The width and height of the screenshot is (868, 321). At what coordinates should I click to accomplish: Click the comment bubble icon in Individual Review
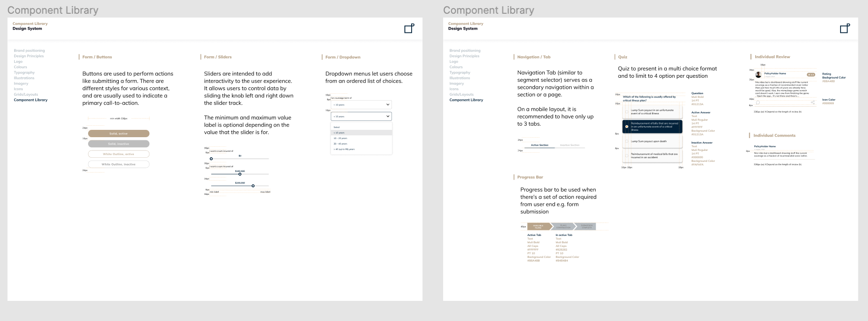[758, 102]
